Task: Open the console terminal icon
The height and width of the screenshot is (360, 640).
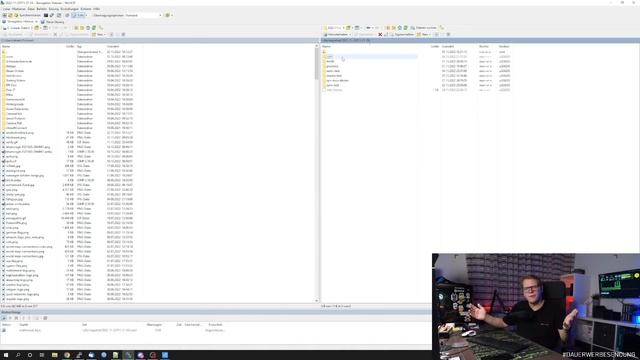Action: 46,16
